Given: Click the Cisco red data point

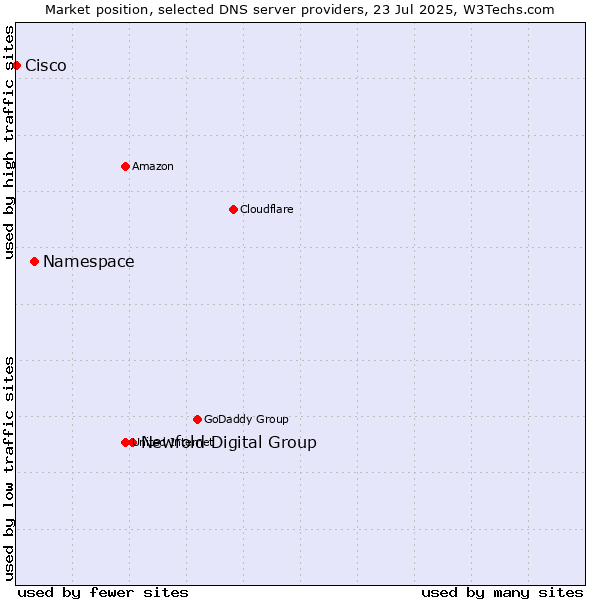Looking at the screenshot, I should pos(16,66).
